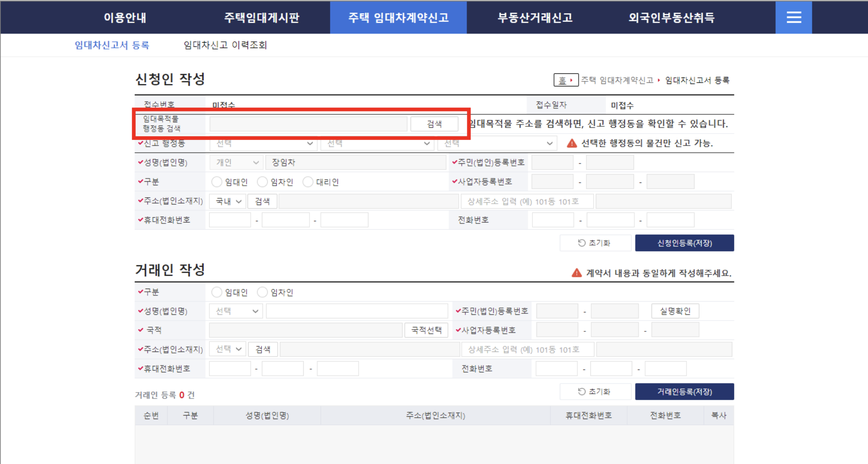
Task: Click the 실명확인 button
Action: 675,311
